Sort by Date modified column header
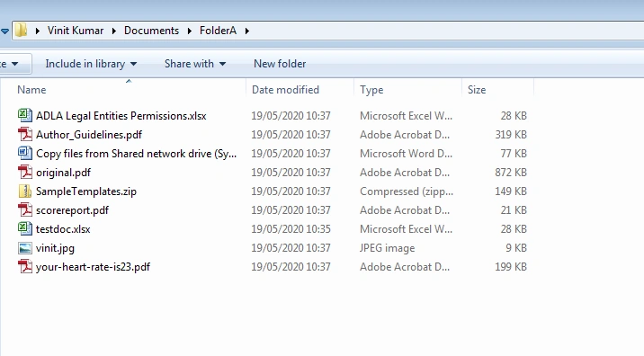The height and width of the screenshot is (356, 644). click(x=285, y=90)
